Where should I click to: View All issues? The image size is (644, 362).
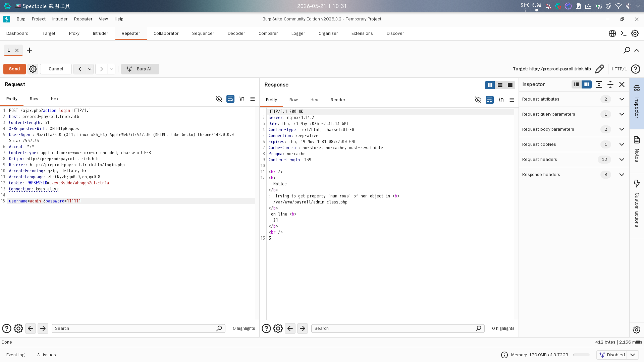[x=47, y=355]
